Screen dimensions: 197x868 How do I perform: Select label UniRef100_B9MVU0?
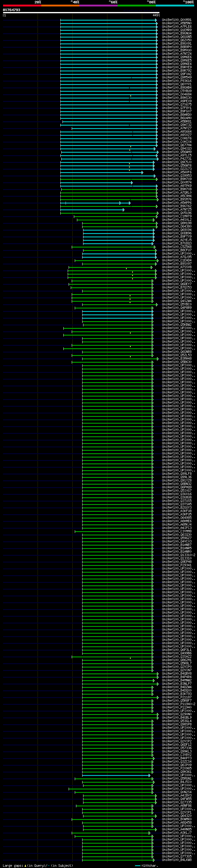(x=176, y=50)
